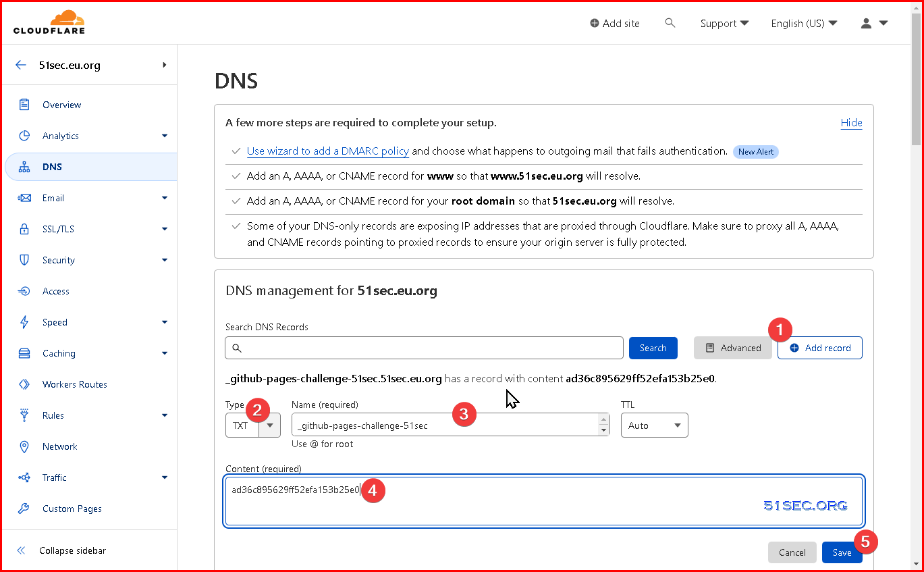Expand the SSL/TLS submenu arrow
Viewport: 924px width, 572px height.
pyautogui.click(x=165, y=229)
